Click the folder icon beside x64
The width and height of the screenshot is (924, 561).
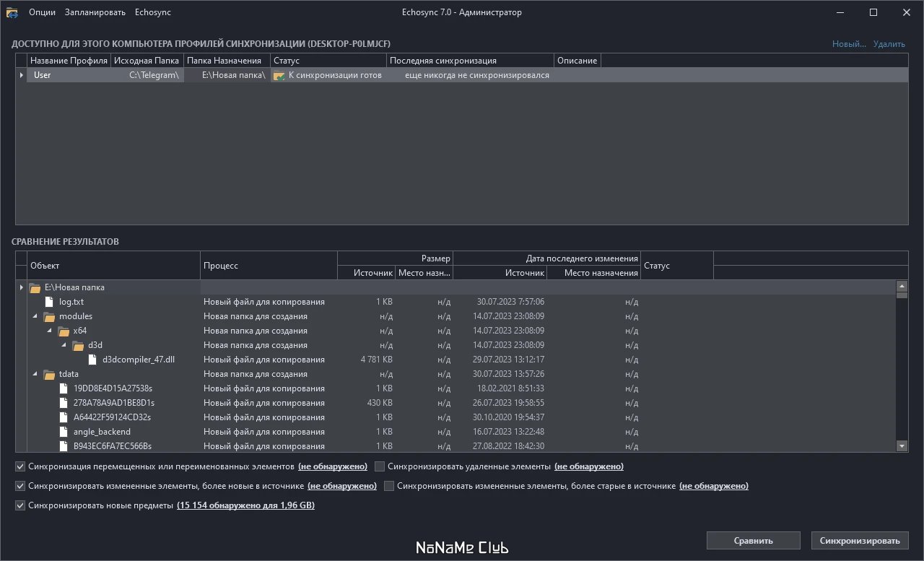coord(64,331)
